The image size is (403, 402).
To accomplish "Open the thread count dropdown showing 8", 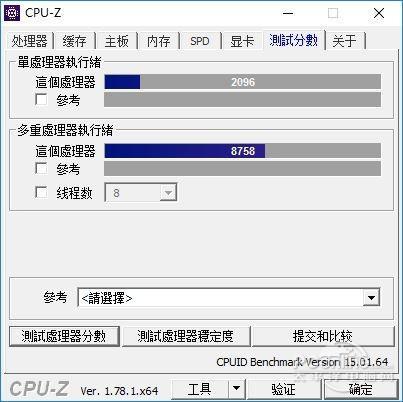I will (x=168, y=193).
